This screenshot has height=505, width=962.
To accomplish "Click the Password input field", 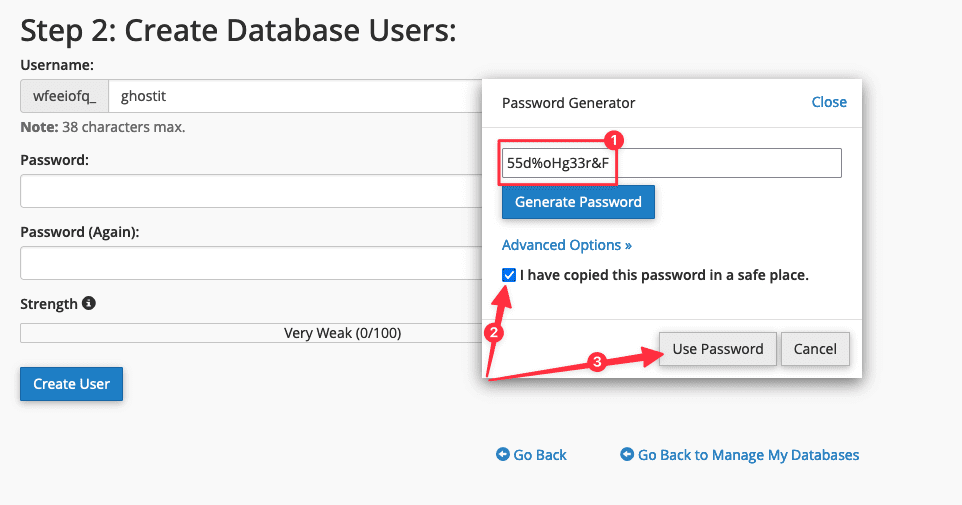I will click(x=251, y=191).
